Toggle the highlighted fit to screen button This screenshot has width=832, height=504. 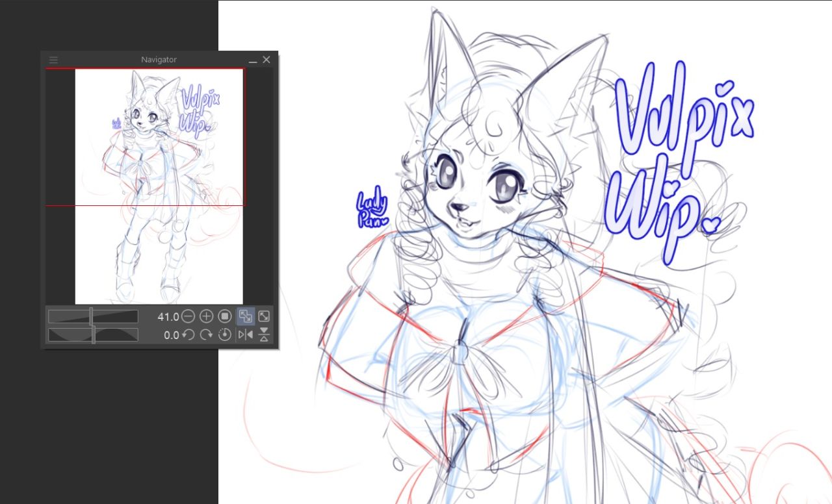pyautogui.click(x=245, y=316)
